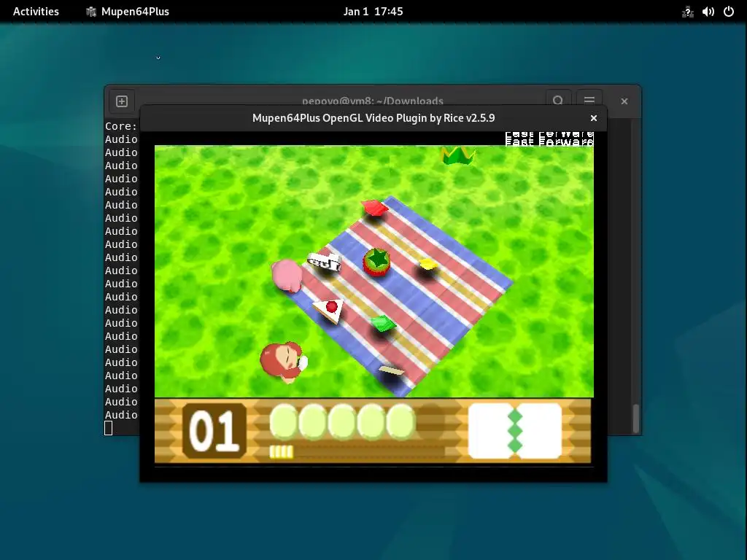Click the white ability card with green diamonds
Screen dimensions: 747x560
pos(515,431)
